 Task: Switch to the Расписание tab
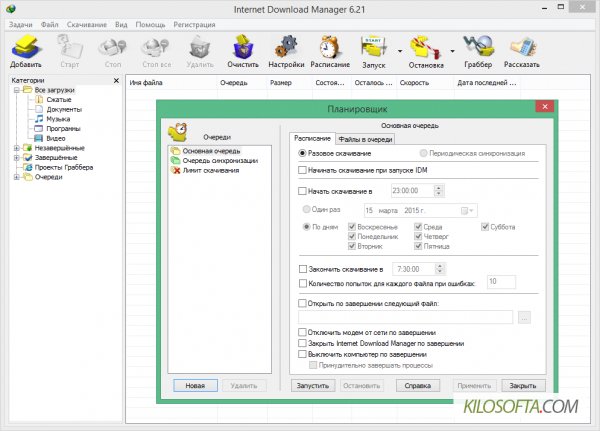(x=312, y=138)
